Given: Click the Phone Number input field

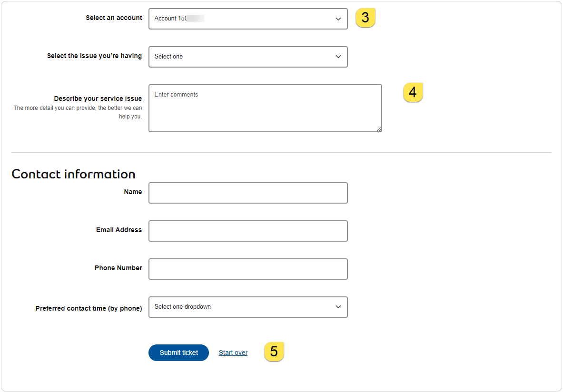Looking at the screenshot, I should [x=247, y=269].
